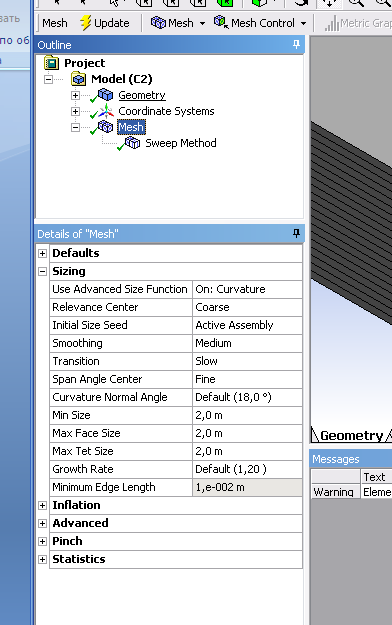Viewport: 392px width, 625px height.
Task: Collapse the Model (C2) node
Action: (48, 79)
